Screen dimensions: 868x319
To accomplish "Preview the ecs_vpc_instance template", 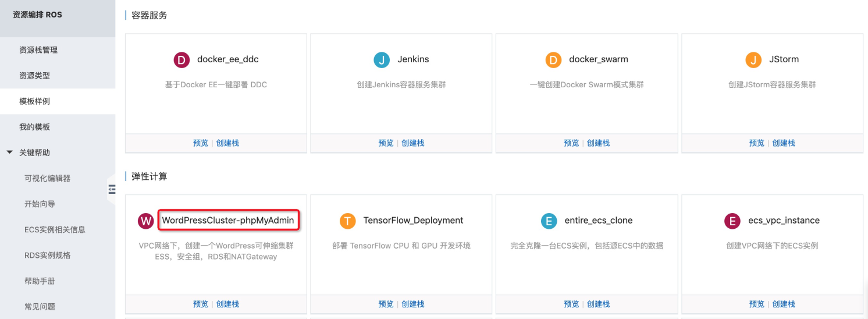I will [757, 304].
